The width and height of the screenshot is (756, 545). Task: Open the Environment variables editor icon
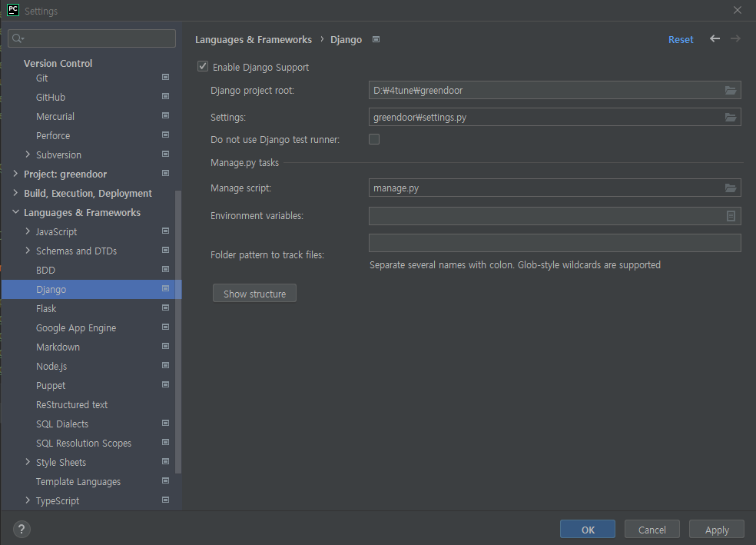[x=731, y=216]
